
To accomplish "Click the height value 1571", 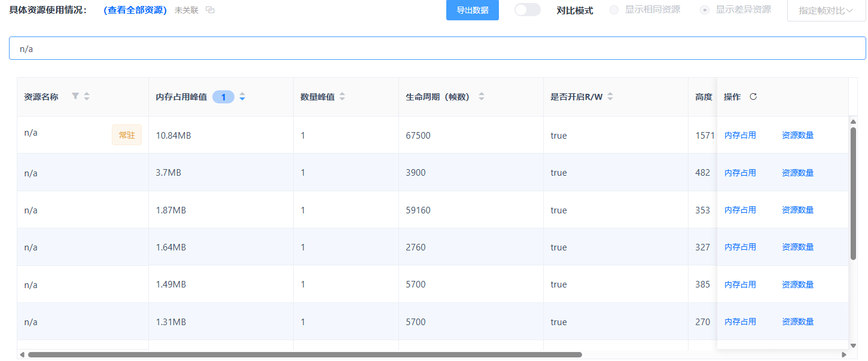I will [705, 136].
